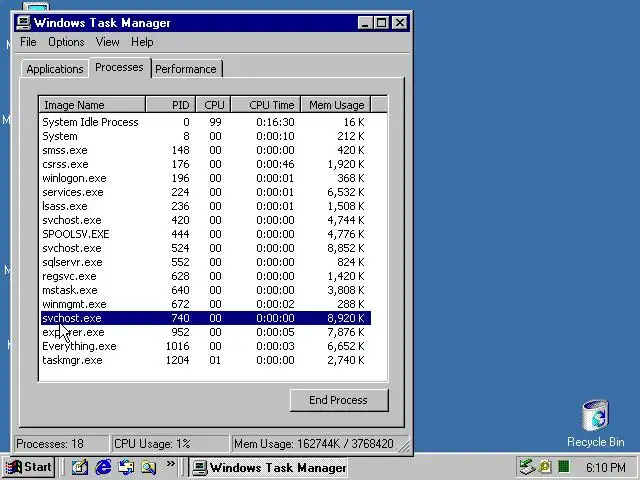Viewport: 640px width, 480px height.
Task: Click the 1,920 K memory cell
Action: click(346, 164)
